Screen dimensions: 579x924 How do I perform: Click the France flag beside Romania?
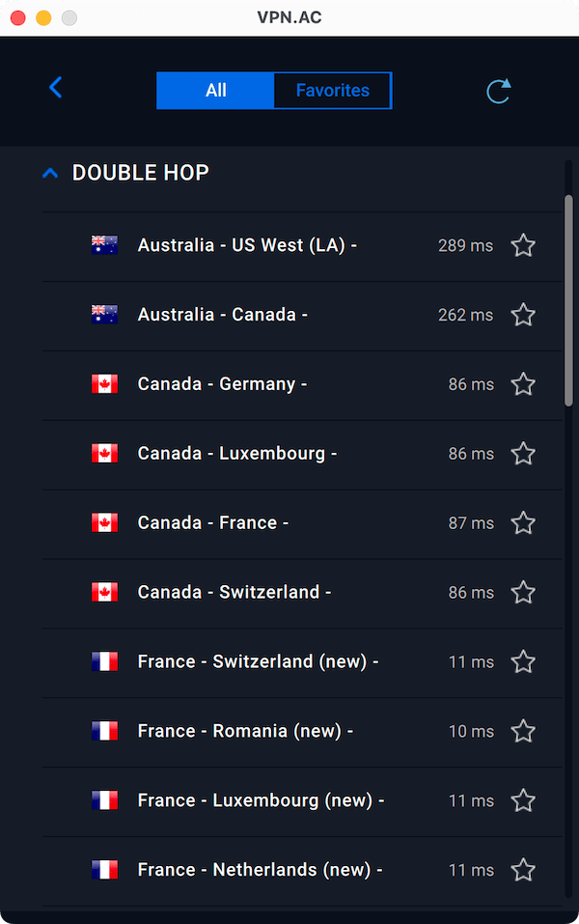coord(104,732)
